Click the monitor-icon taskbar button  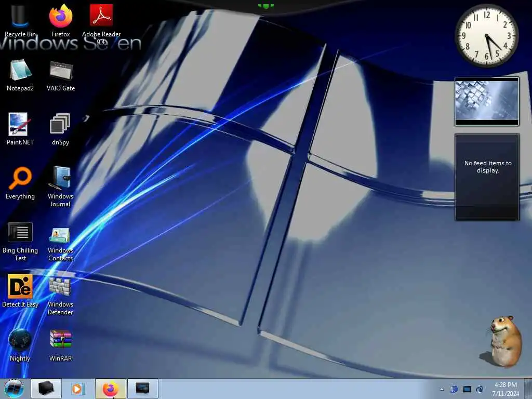(143, 389)
